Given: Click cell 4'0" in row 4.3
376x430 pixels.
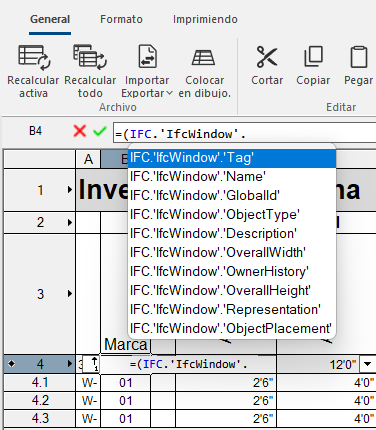Looking at the screenshot, I should (x=327, y=419).
